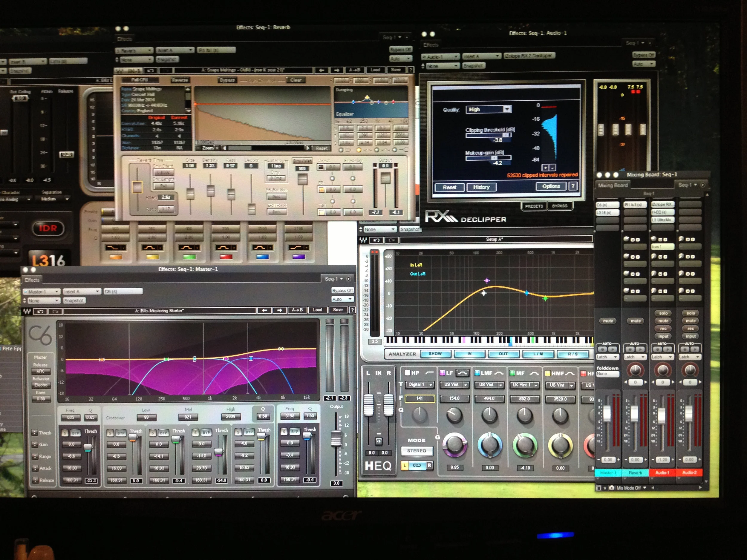
Task: Open UK Vint 1 type dropdown in HEQ
Action: pyautogui.click(x=525, y=385)
